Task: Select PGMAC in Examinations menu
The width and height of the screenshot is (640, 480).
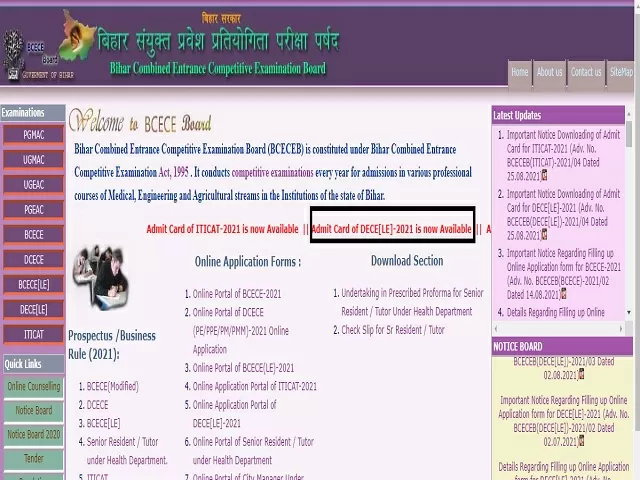Action: (33, 135)
